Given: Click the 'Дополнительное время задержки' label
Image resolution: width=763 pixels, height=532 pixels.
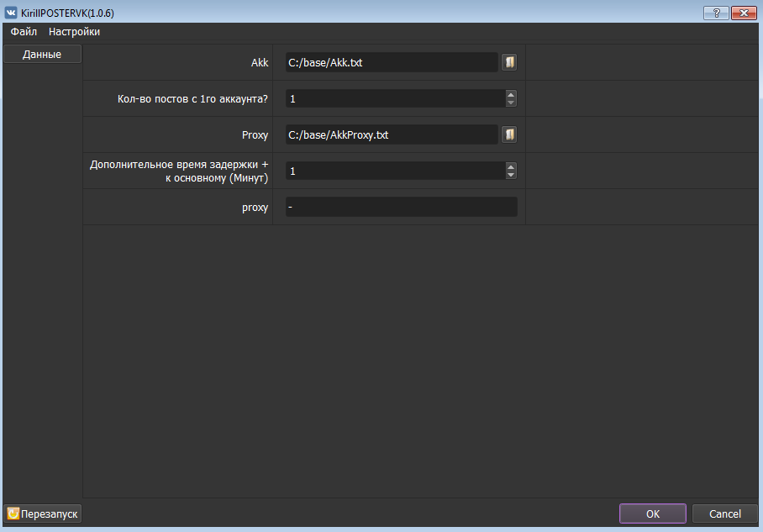Looking at the screenshot, I should pos(179,171).
